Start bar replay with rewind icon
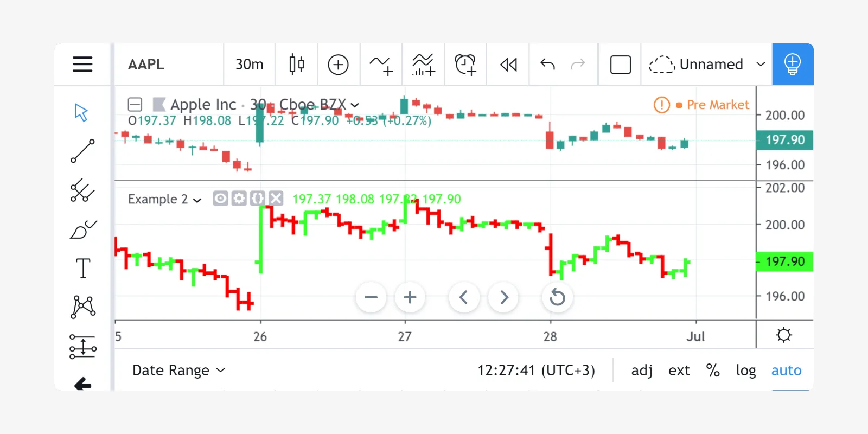868x434 pixels. tap(508, 65)
